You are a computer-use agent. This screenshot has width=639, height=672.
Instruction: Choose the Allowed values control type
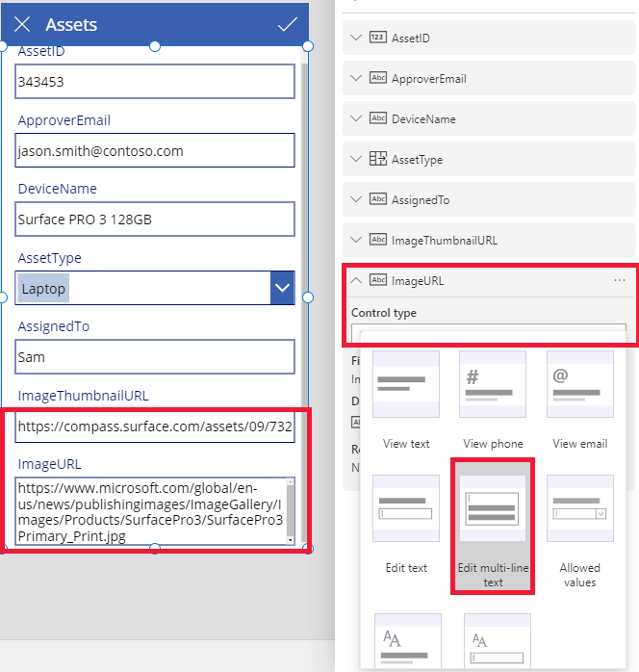[x=580, y=531]
